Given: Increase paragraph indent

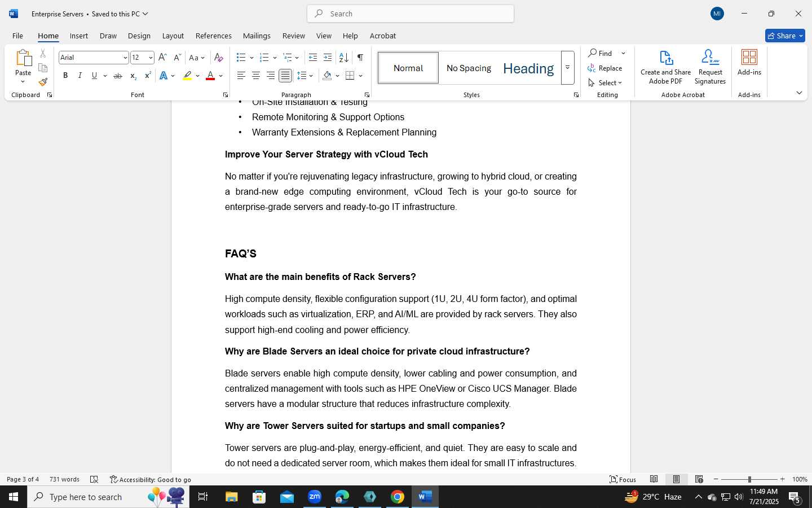Looking at the screenshot, I should [x=328, y=58].
